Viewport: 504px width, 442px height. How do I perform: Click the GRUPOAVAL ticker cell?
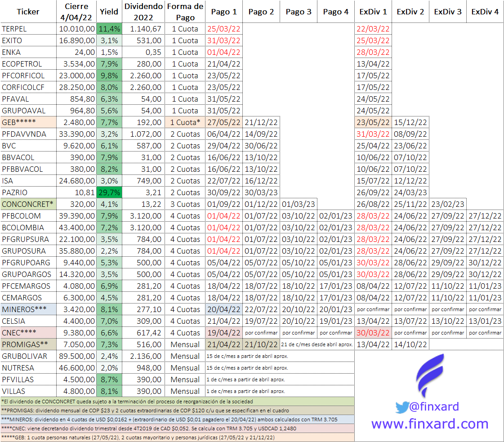28,111
